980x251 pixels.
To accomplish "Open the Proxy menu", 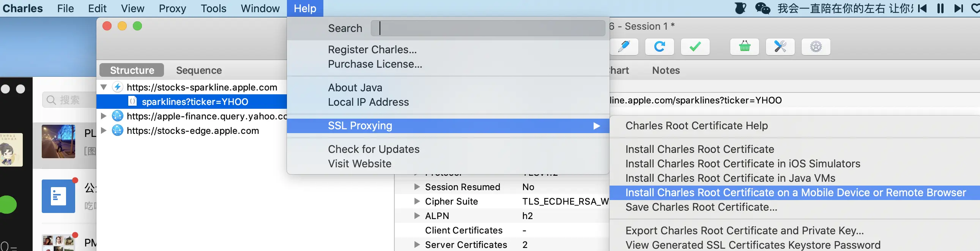I will (172, 8).
